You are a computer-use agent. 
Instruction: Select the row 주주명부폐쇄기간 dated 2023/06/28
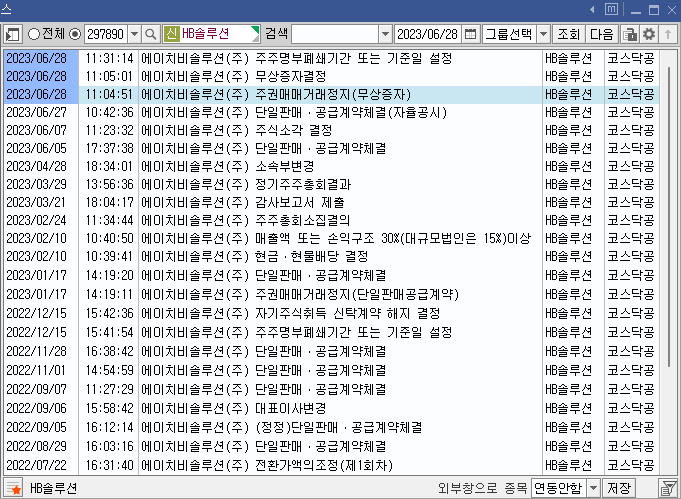pyautogui.click(x=331, y=58)
